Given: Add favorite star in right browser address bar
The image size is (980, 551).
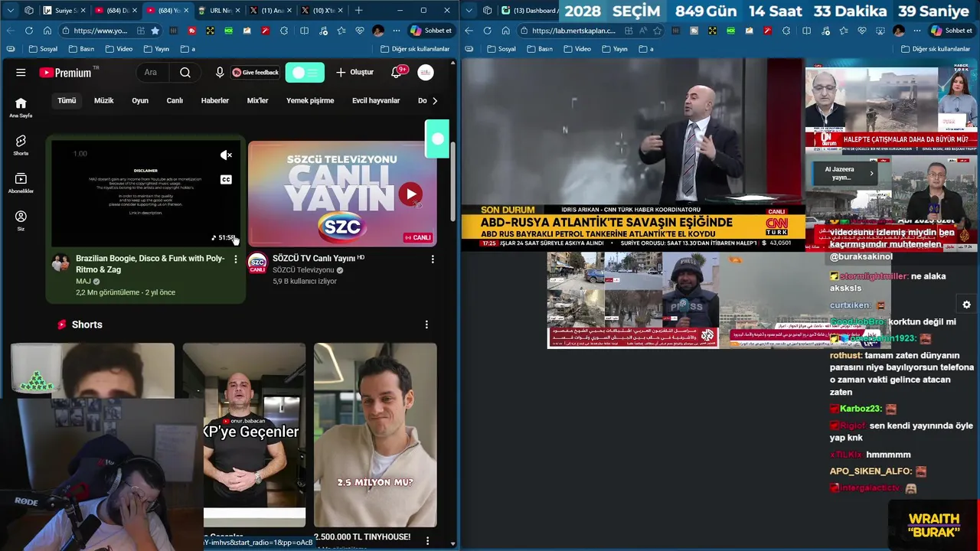Looking at the screenshot, I should pyautogui.click(x=657, y=31).
